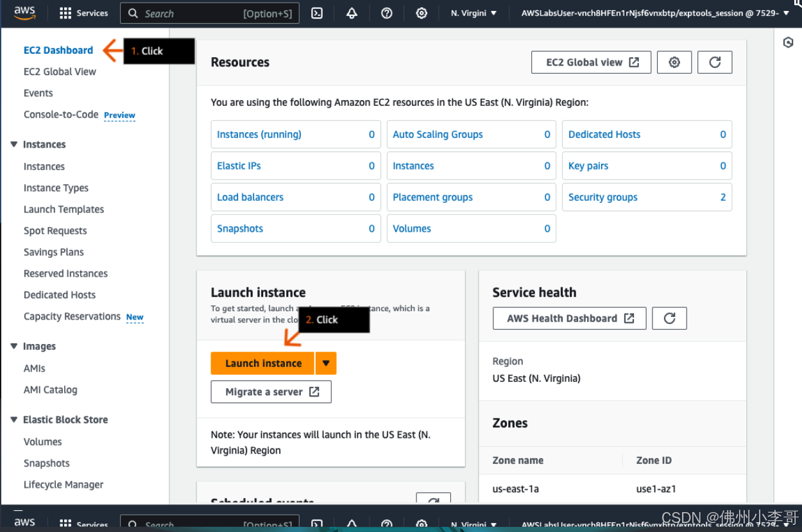
Task: Open the CloudShell terminal icon
Action: click(x=317, y=13)
